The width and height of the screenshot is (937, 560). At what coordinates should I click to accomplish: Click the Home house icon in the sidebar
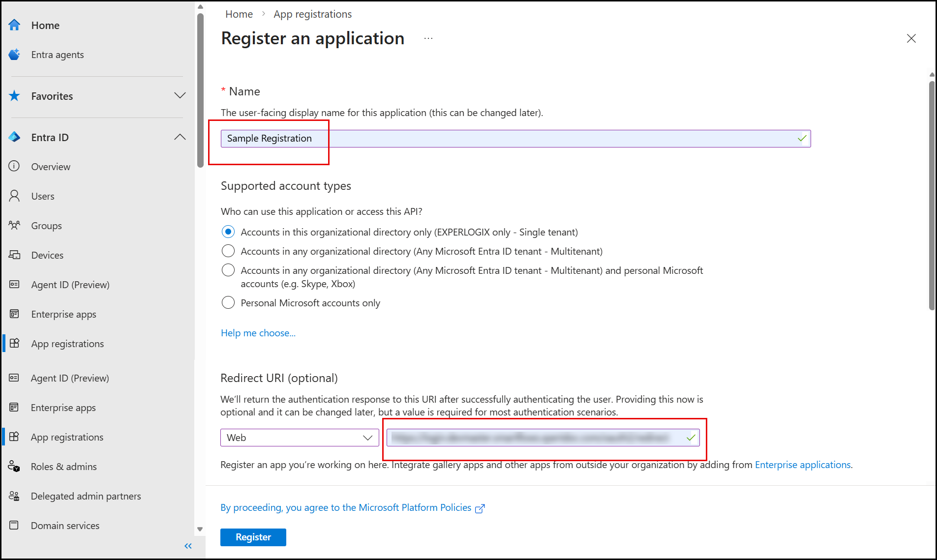click(14, 25)
